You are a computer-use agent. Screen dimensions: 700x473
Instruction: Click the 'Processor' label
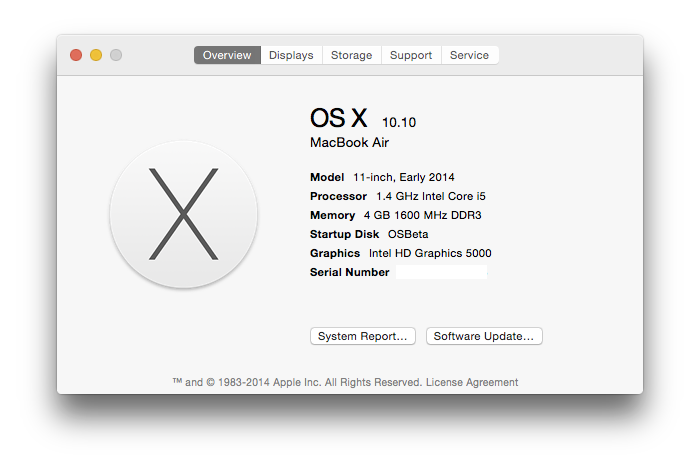pos(338,196)
